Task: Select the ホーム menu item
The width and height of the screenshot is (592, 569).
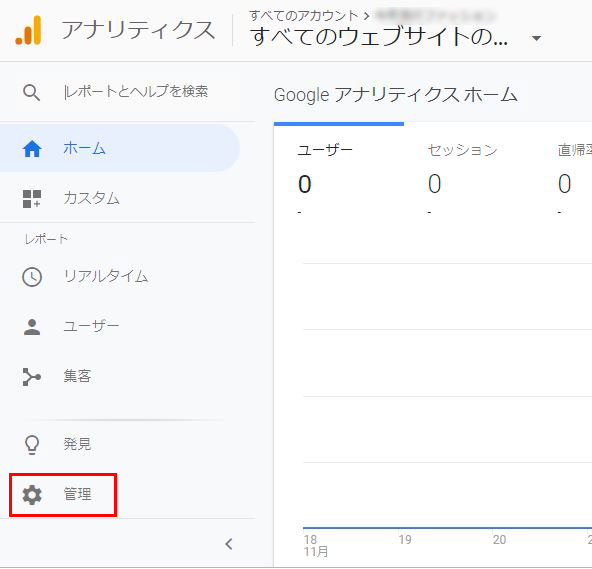Action: (x=119, y=148)
